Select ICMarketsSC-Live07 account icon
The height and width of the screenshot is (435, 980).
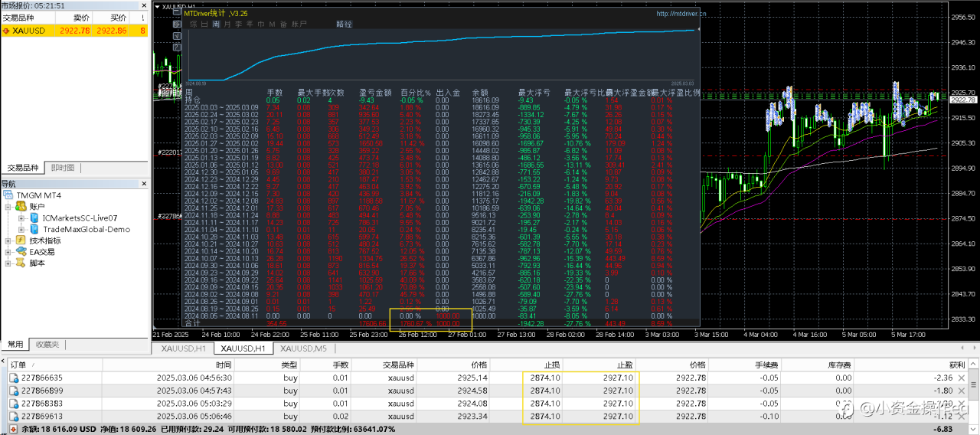click(34, 218)
